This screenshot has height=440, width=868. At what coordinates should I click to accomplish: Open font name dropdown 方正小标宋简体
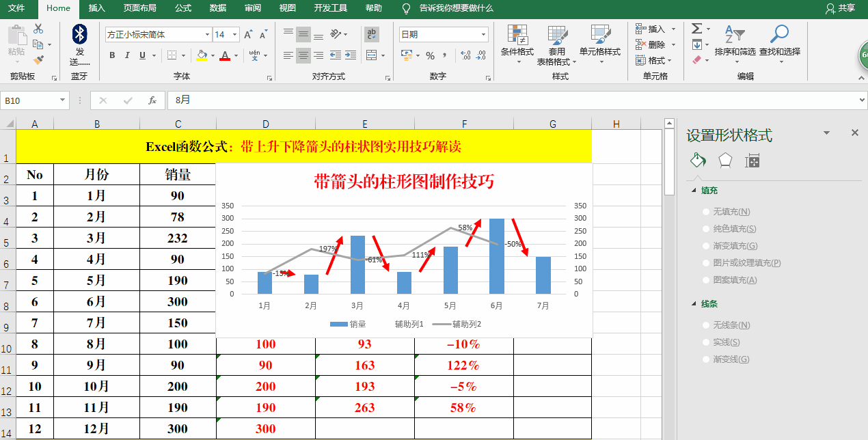click(x=207, y=34)
